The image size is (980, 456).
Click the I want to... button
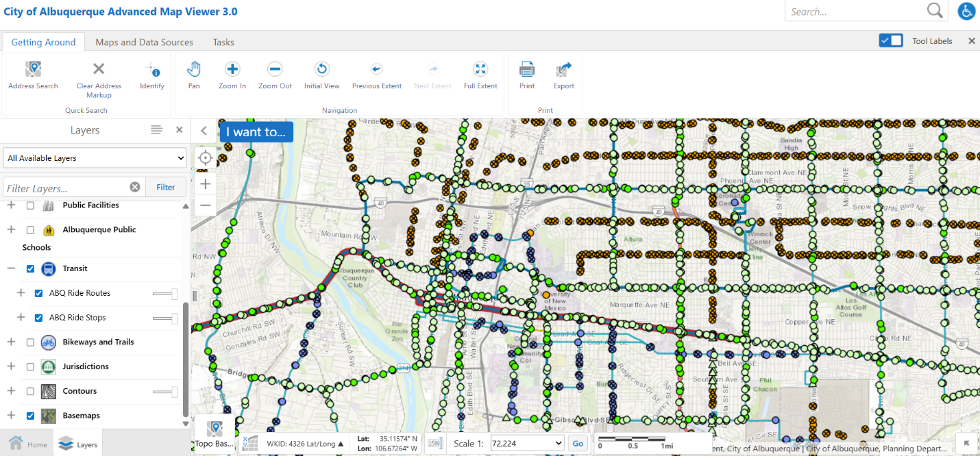coord(256,132)
